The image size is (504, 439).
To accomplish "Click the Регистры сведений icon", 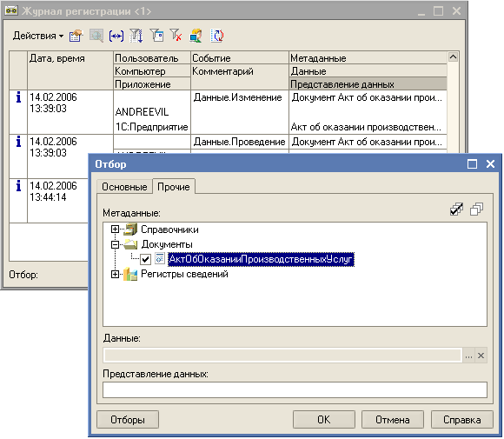I will [130, 274].
